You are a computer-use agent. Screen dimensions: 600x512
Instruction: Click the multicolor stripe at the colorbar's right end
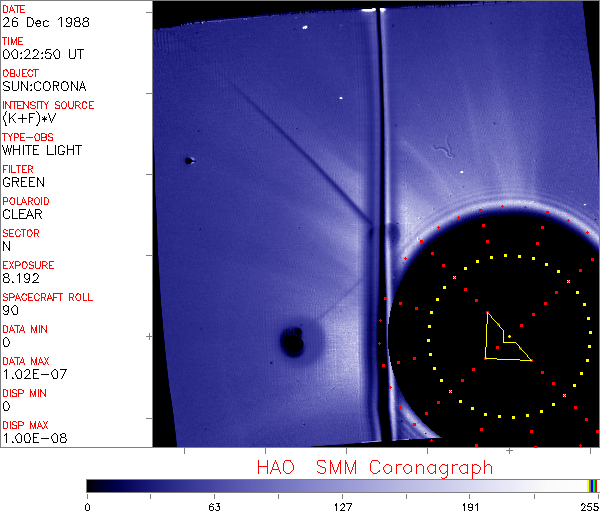[593, 485]
